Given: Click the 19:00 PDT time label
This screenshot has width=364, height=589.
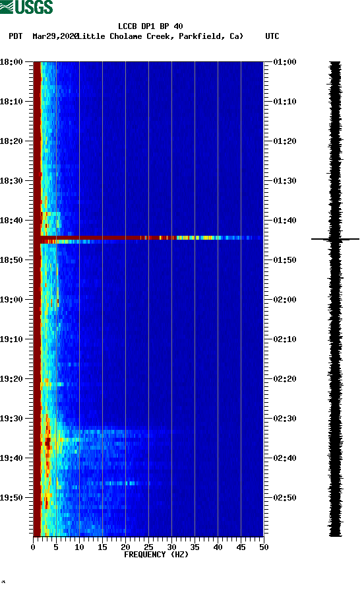Looking at the screenshot, I should [11, 300].
